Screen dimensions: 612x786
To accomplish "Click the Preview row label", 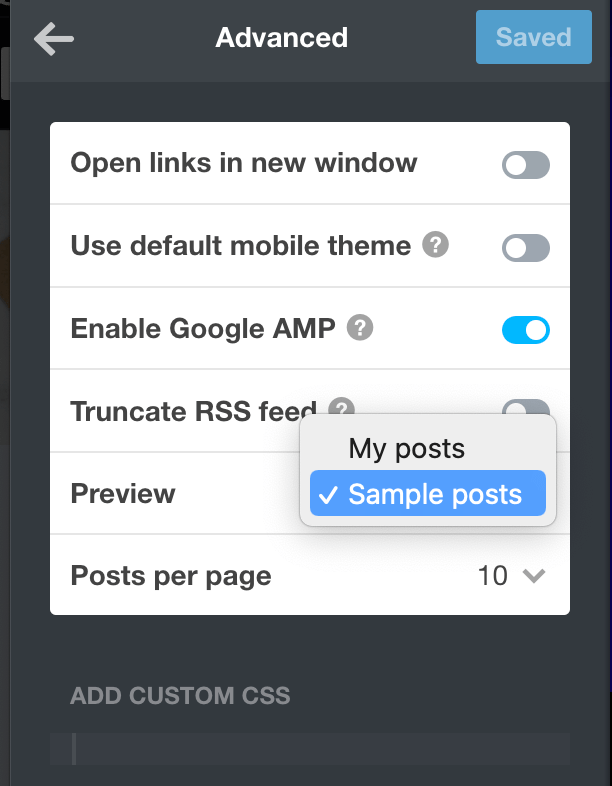I will point(123,493).
